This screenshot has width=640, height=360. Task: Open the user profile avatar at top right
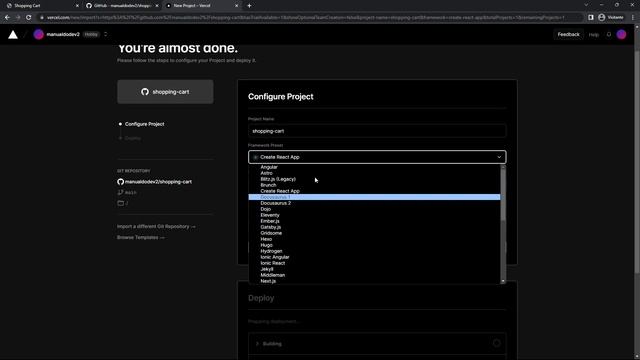click(621, 35)
